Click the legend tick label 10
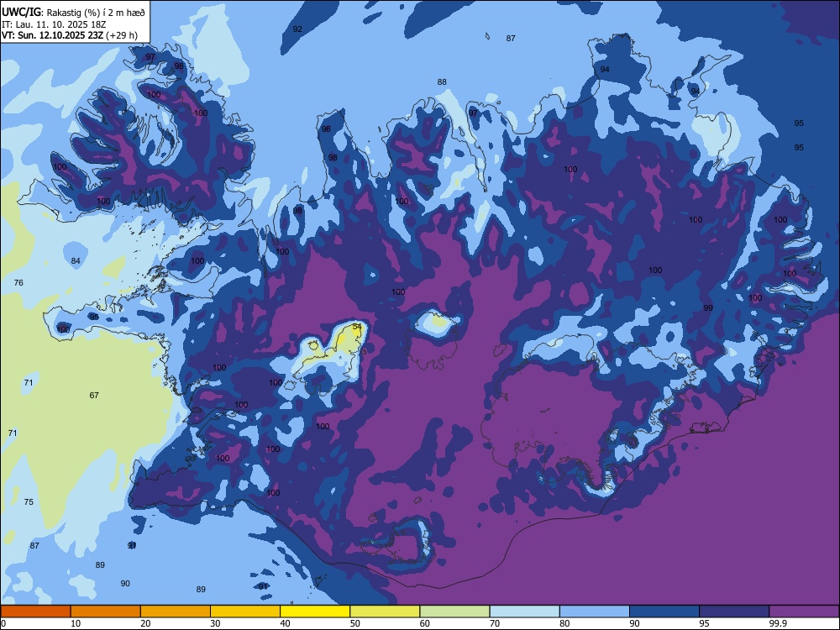Screen dimensions: 840x630 pyautogui.click(x=76, y=623)
